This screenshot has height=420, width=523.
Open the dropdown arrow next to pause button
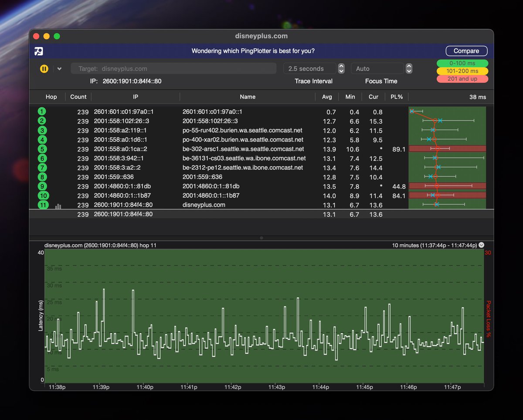coord(60,68)
